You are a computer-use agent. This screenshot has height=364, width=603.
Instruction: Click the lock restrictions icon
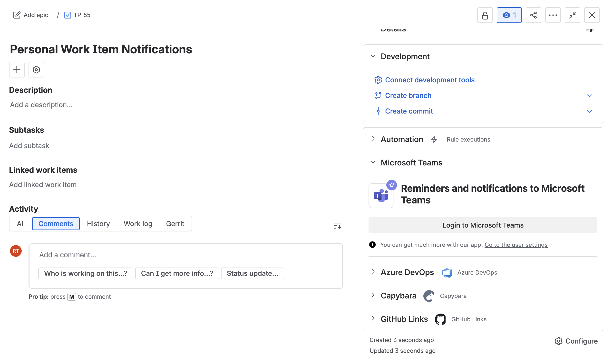point(485,15)
